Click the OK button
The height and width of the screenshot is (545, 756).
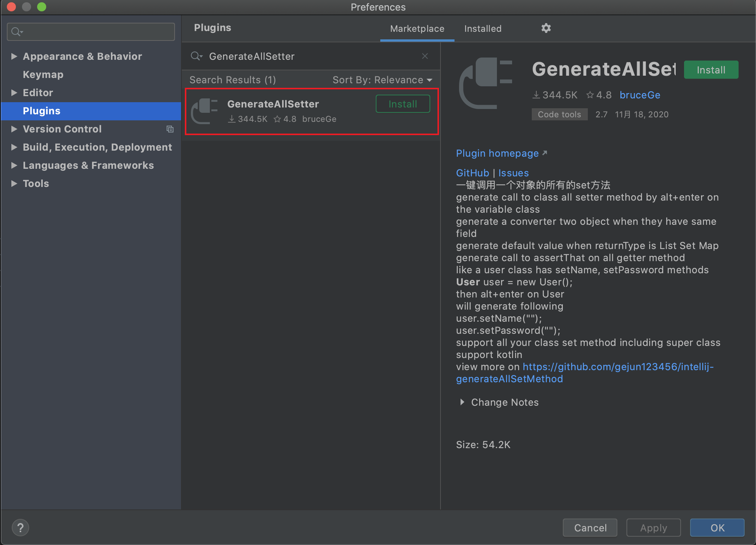coord(717,528)
